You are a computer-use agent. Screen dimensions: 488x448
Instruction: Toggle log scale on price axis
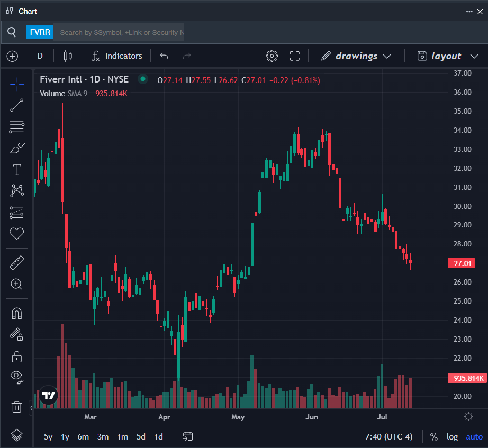click(452, 437)
